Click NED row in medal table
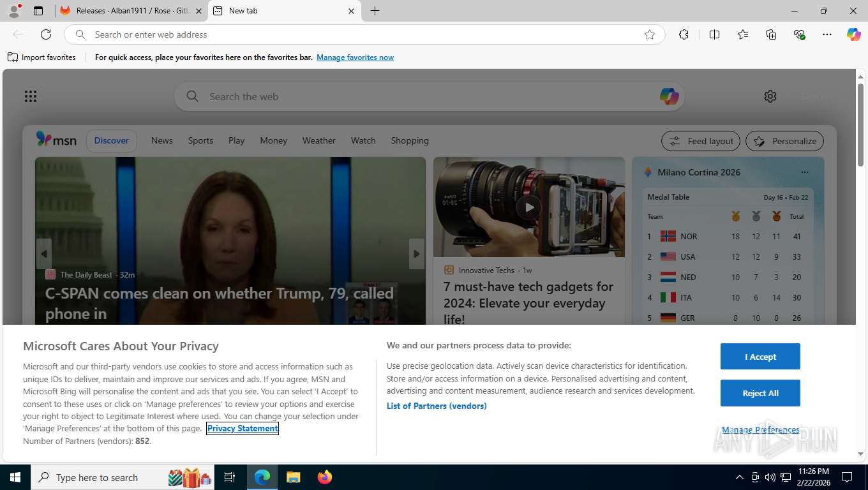 [728, 277]
